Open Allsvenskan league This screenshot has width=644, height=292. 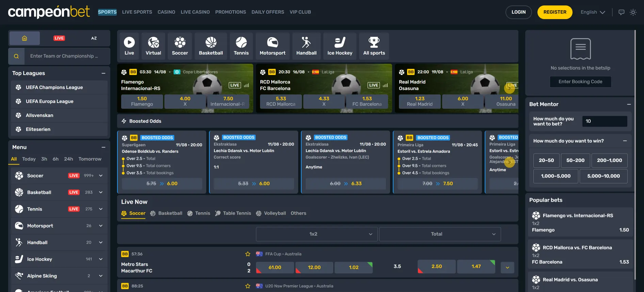pos(59,116)
